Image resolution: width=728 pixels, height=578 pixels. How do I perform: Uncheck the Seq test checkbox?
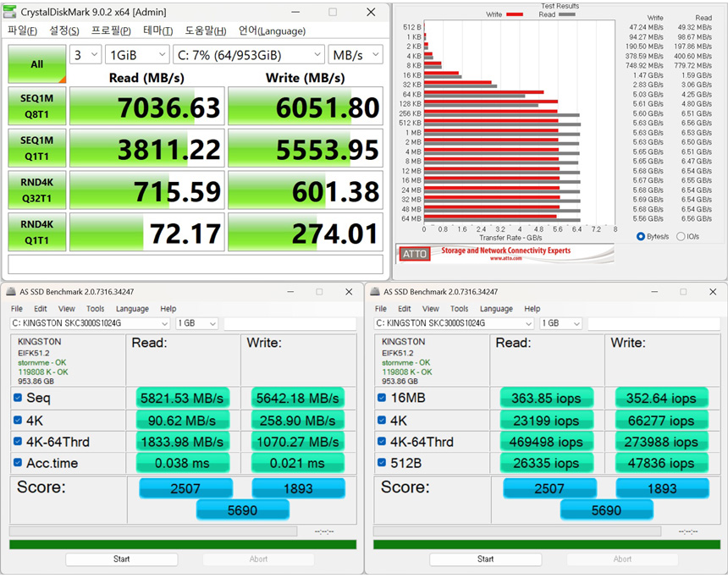pos(18,398)
